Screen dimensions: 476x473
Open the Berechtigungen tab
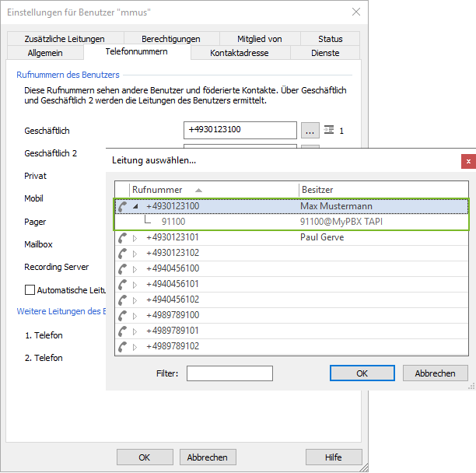tap(170, 39)
